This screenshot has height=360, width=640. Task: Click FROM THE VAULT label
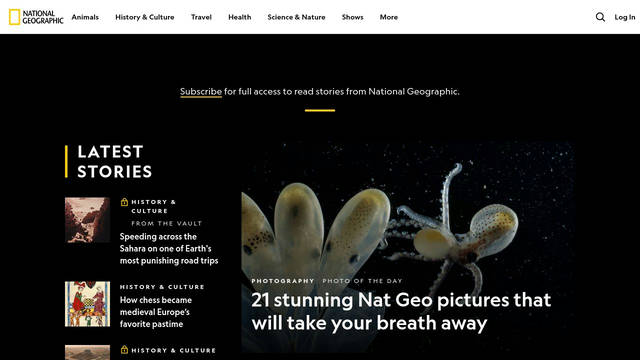pyautogui.click(x=167, y=223)
